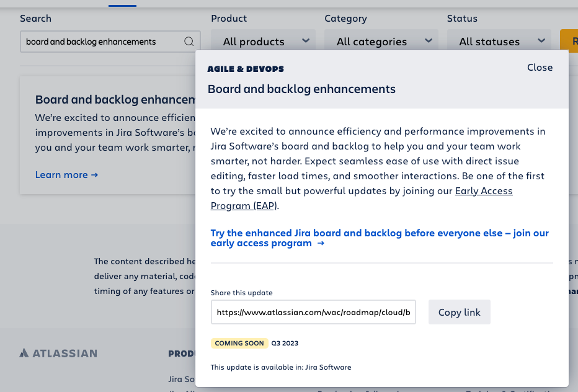
Task: Click arrow after early access program link
Action: pyautogui.click(x=321, y=243)
